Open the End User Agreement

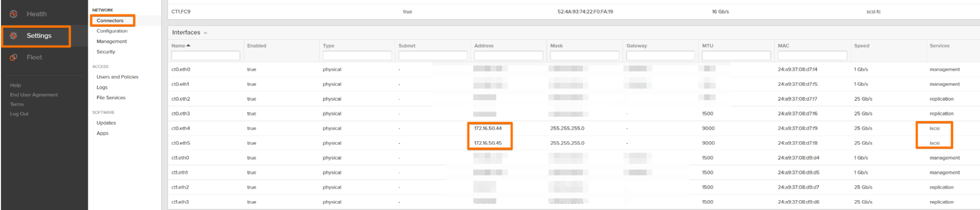tap(34, 95)
